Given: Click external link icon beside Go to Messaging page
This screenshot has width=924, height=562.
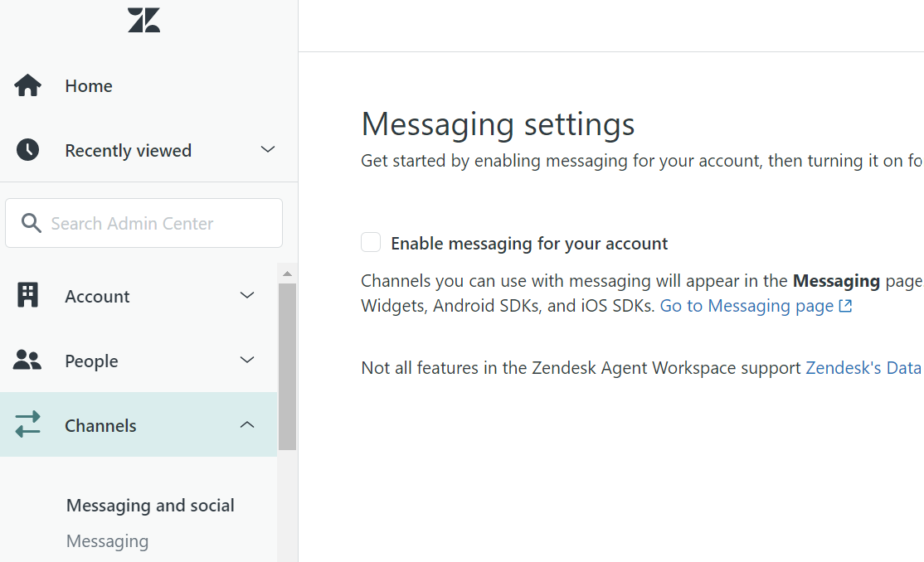Looking at the screenshot, I should 845,306.
